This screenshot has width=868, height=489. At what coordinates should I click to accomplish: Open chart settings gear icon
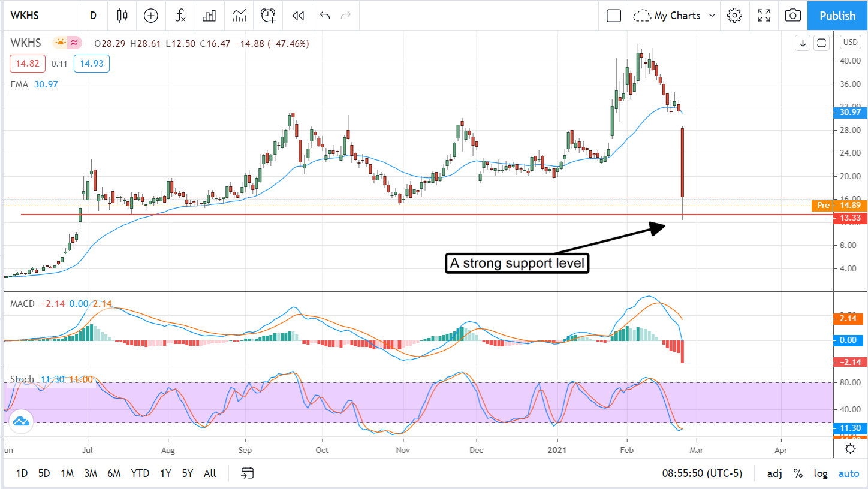734,16
